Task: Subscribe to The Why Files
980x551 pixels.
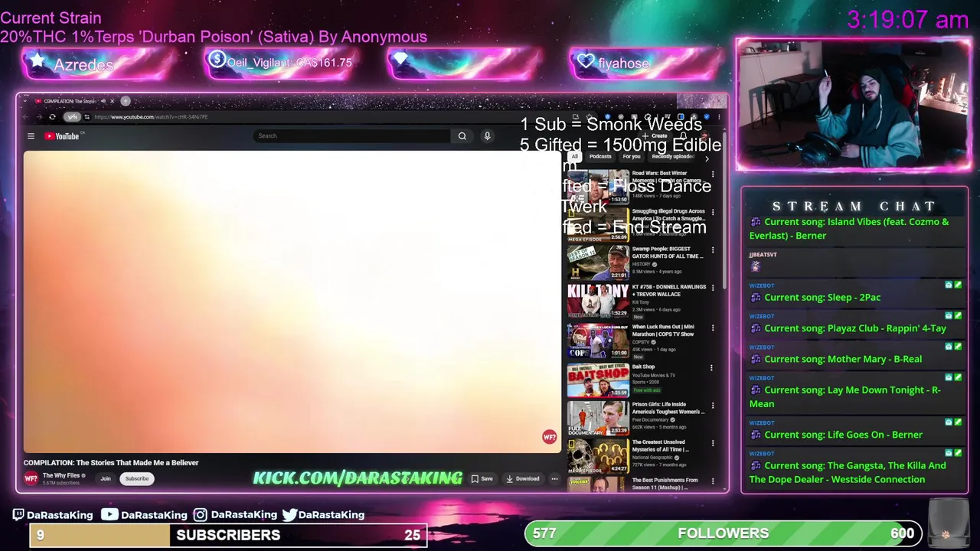Action: coord(137,479)
